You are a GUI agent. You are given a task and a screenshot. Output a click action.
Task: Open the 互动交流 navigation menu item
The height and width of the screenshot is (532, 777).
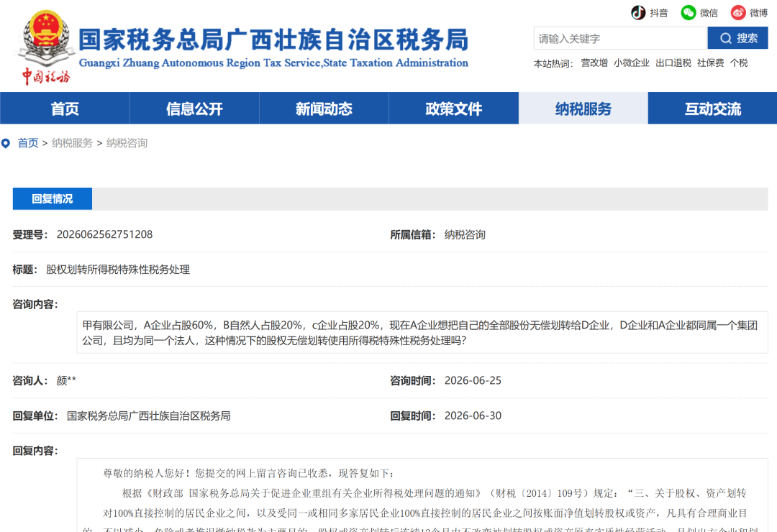(x=712, y=108)
